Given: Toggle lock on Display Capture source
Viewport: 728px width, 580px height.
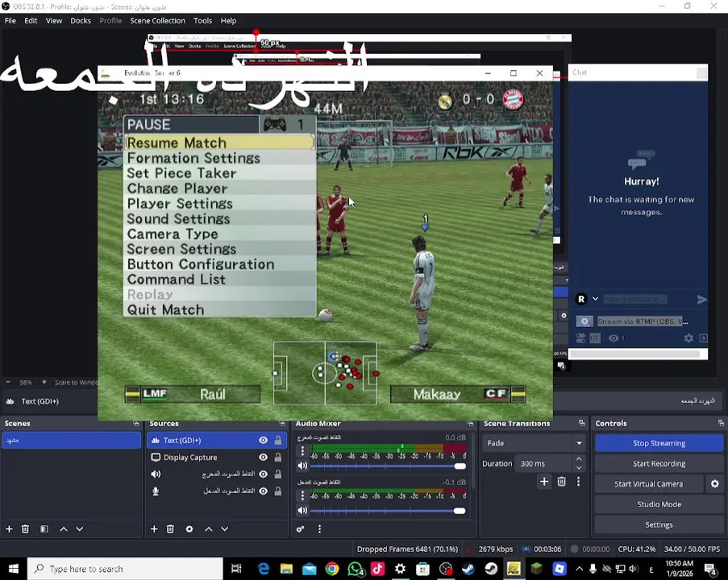Looking at the screenshot, I should coord(278,457).
